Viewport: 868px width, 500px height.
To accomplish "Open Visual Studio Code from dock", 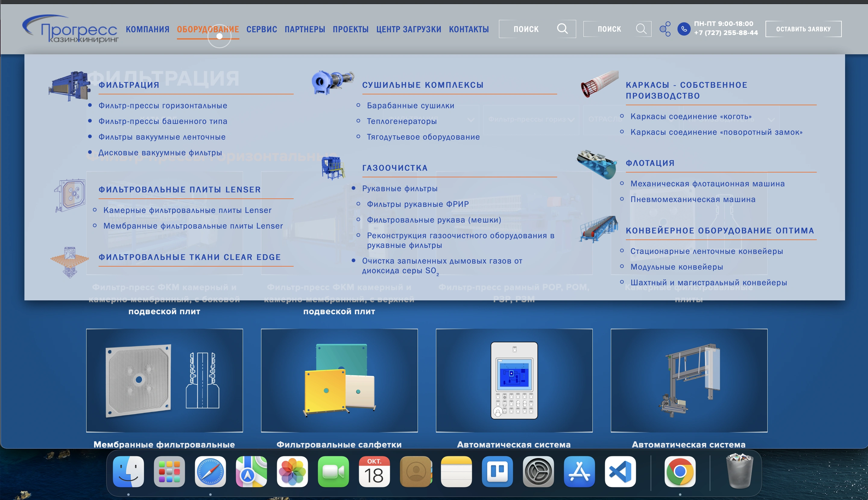I will (620, 471).
